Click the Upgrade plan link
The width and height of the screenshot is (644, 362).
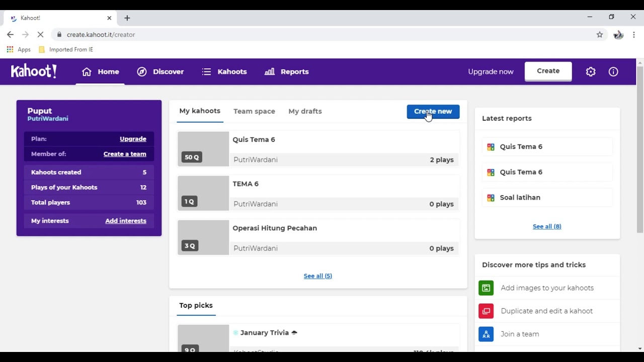pyautogui.click(x=133, y=139)
